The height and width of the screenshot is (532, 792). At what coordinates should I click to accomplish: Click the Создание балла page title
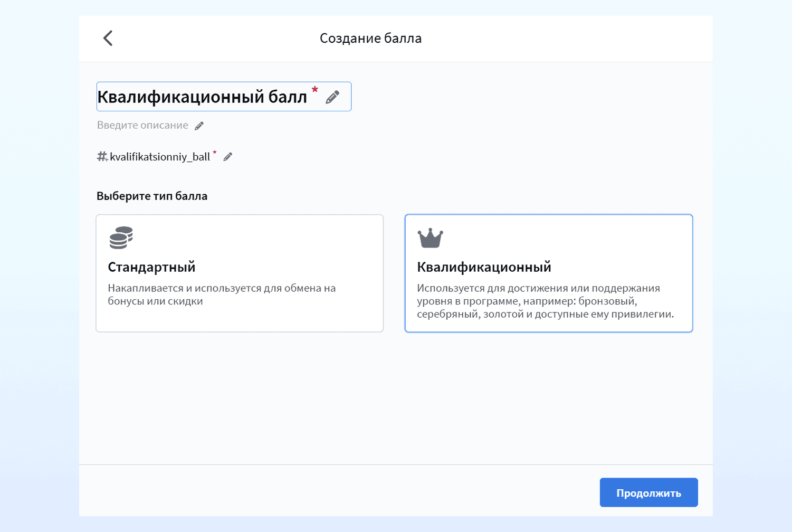(x=370, y=38)
